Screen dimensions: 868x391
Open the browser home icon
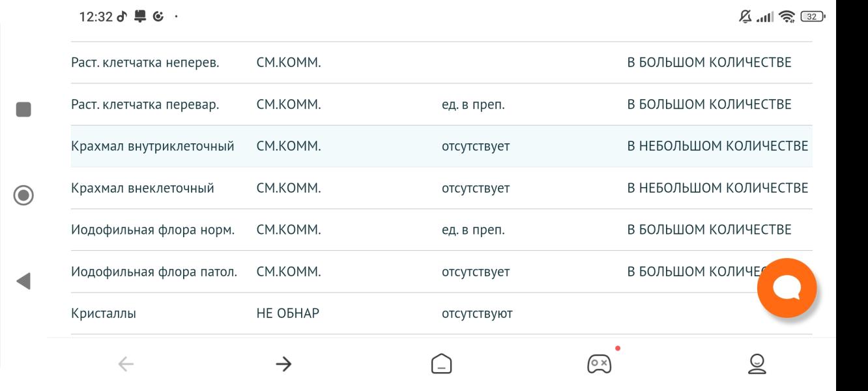point(441,364)
